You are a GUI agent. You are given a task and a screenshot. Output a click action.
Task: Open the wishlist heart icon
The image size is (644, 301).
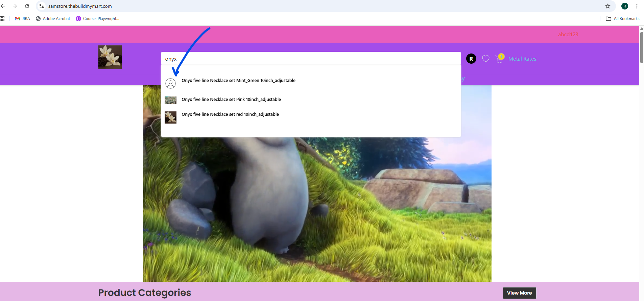(486, 59)
